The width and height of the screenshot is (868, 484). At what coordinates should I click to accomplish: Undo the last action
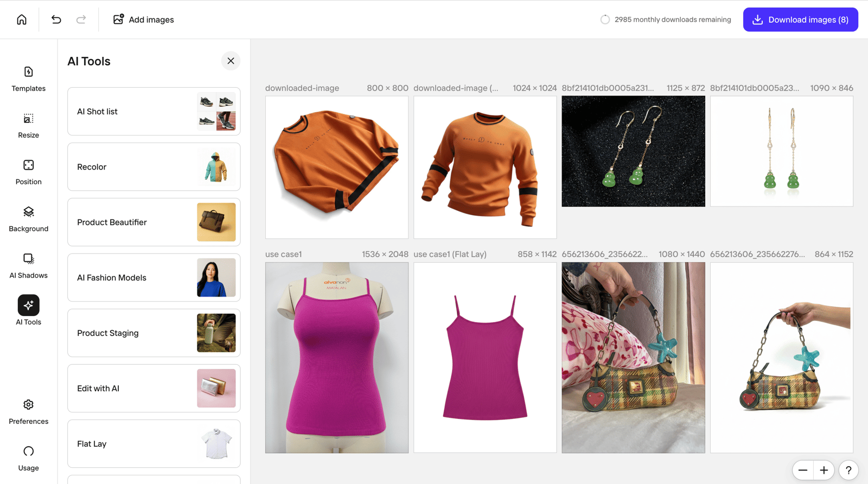56,20
